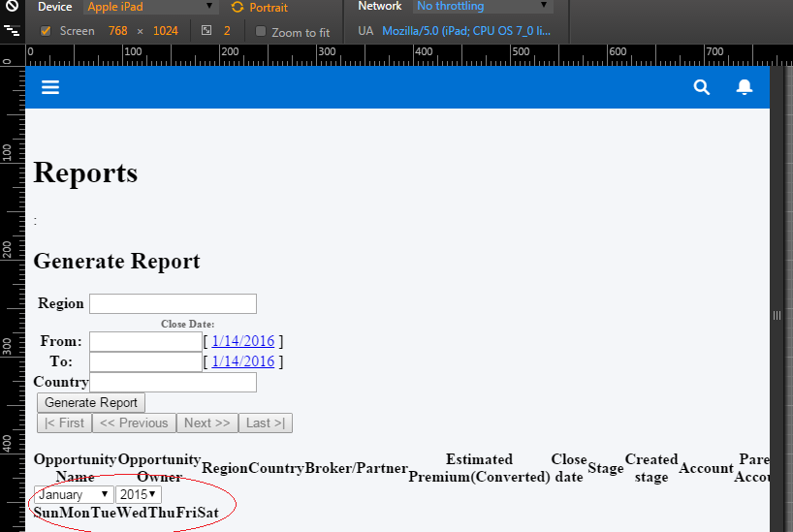793x532 pixels.
Task: Click the Close date column header
Action: [x=569, y=468]
